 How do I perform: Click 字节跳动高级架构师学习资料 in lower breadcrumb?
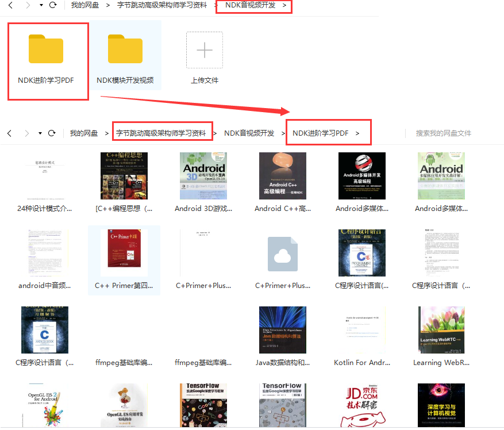pyautogui.click(x=161, y=133)
